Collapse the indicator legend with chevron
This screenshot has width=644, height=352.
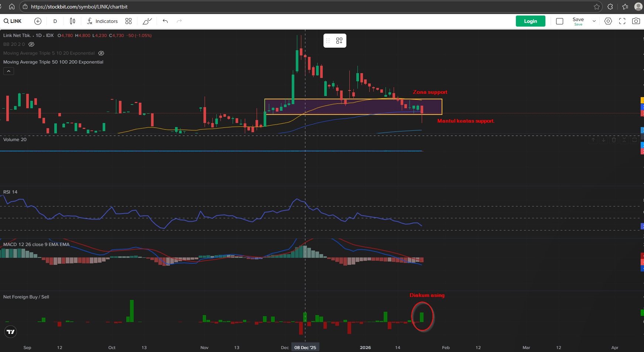[x=8, y=71]
